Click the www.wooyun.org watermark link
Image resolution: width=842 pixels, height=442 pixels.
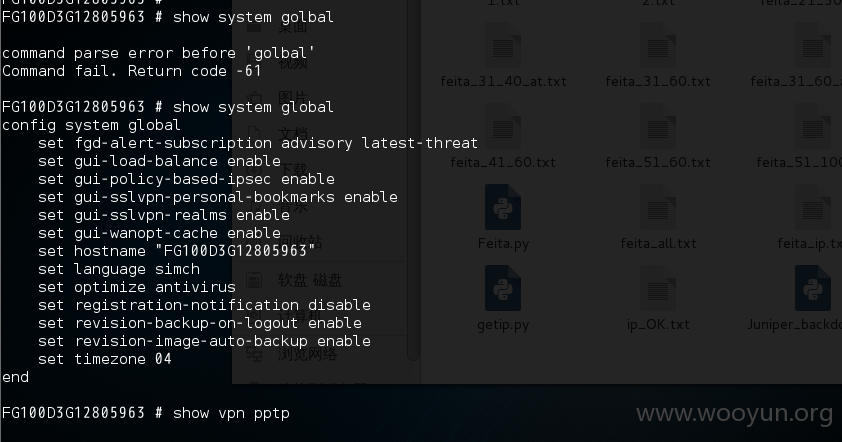(735, 413)
